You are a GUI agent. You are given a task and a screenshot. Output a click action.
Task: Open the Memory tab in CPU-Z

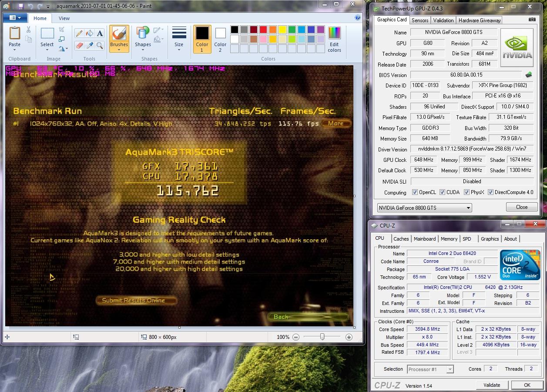pos(449,239)
